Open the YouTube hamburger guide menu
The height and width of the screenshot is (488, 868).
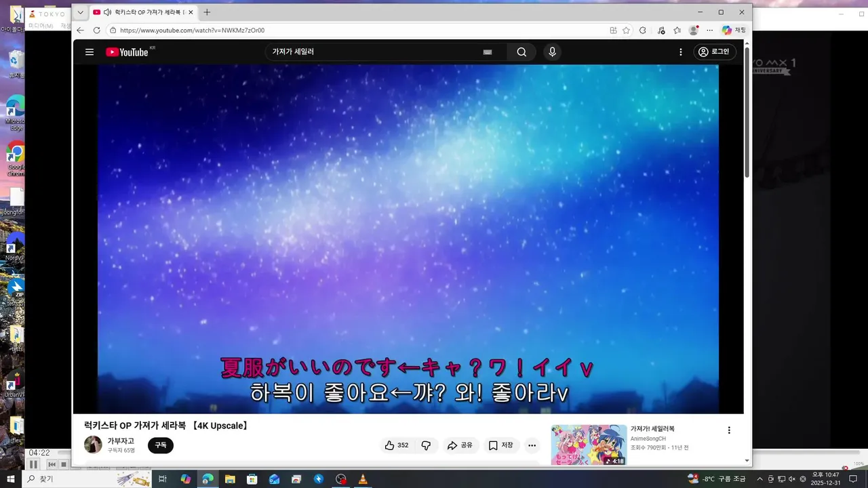tap(90, 52)
